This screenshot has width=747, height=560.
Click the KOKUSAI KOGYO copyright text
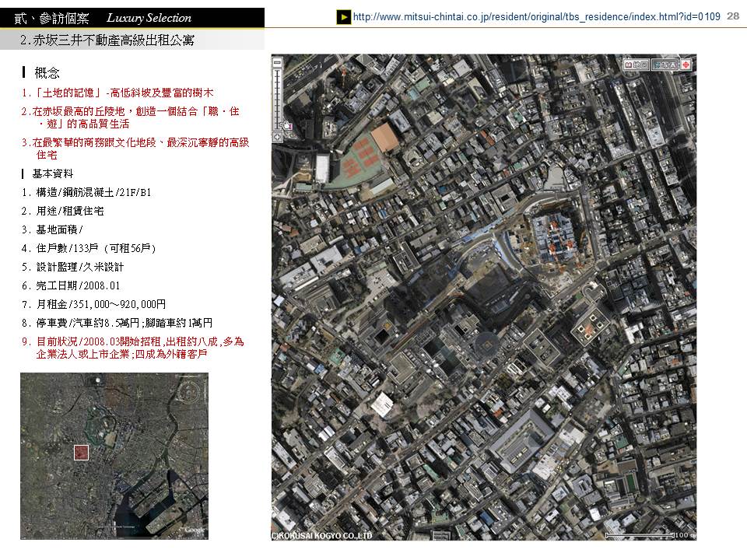pos(322,535)
